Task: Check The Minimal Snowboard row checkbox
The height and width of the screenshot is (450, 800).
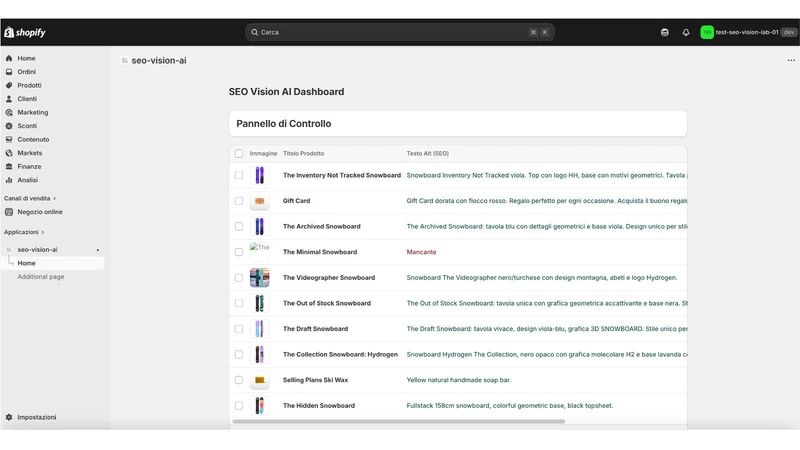Action: pyautogui.click(x=239, y=252)
